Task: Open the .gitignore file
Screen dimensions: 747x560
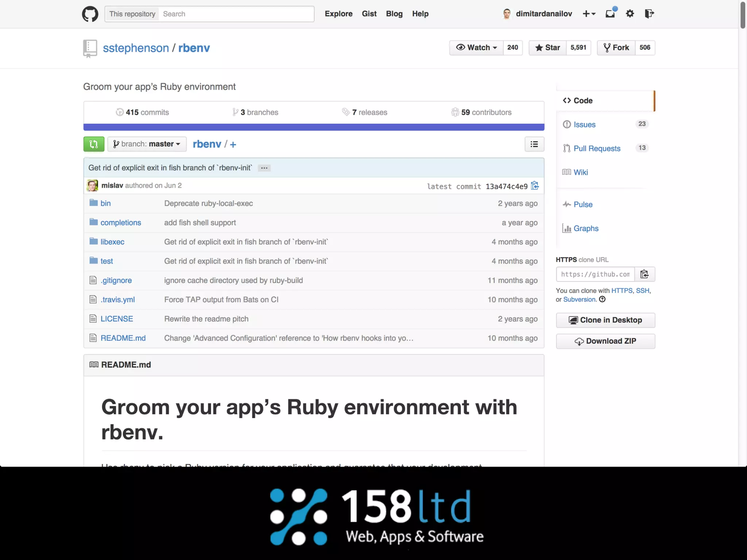Action: coord(116,280)
